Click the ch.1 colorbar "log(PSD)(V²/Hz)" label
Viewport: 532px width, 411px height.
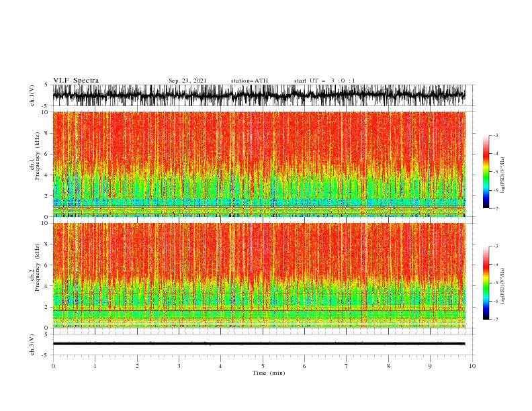(502, 175)
